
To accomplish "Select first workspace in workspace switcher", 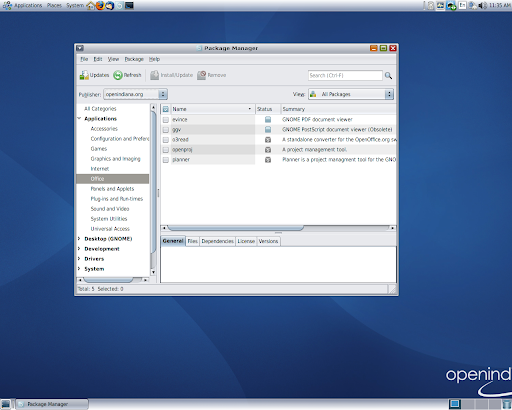I will tap(455, 404).
